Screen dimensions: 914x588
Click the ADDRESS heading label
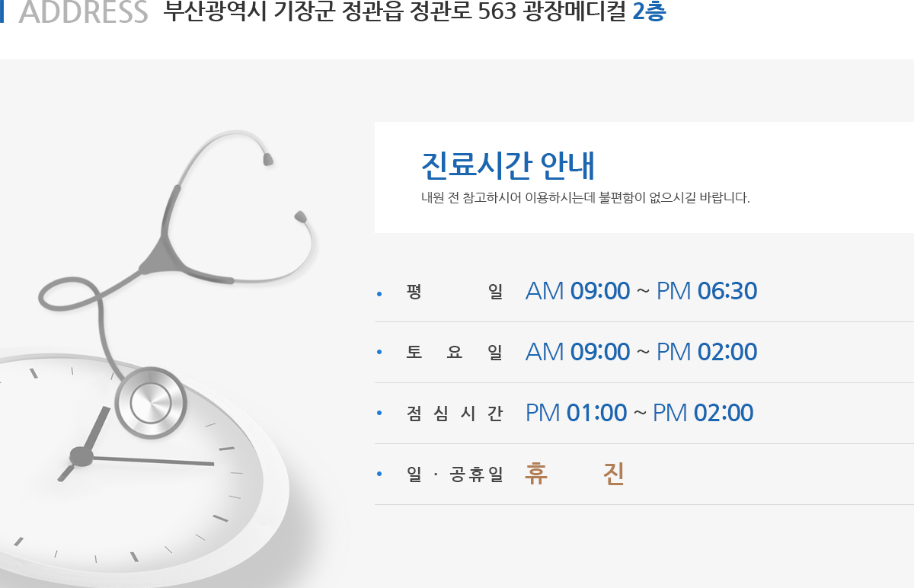click(x=83, y=12)
